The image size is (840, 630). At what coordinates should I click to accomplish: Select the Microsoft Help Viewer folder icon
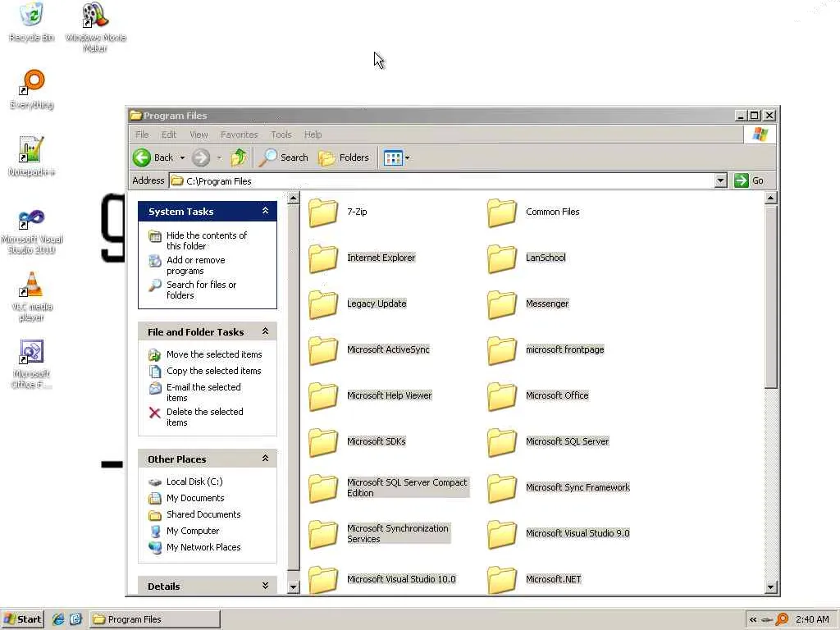click(x=323, y=396)
